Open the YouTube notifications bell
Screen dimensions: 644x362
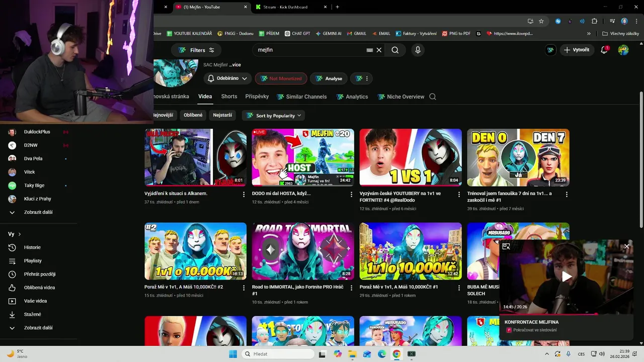click(x=604, y=50)
